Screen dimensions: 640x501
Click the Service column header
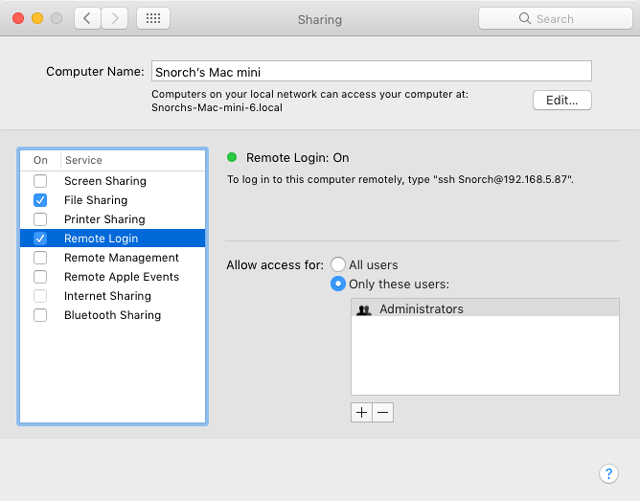point(133,160)
